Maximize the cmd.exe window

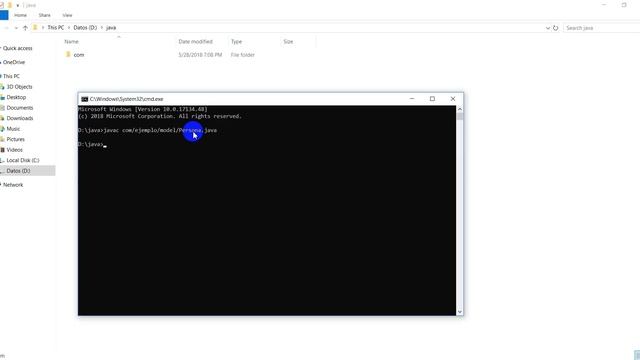point(432,99)
